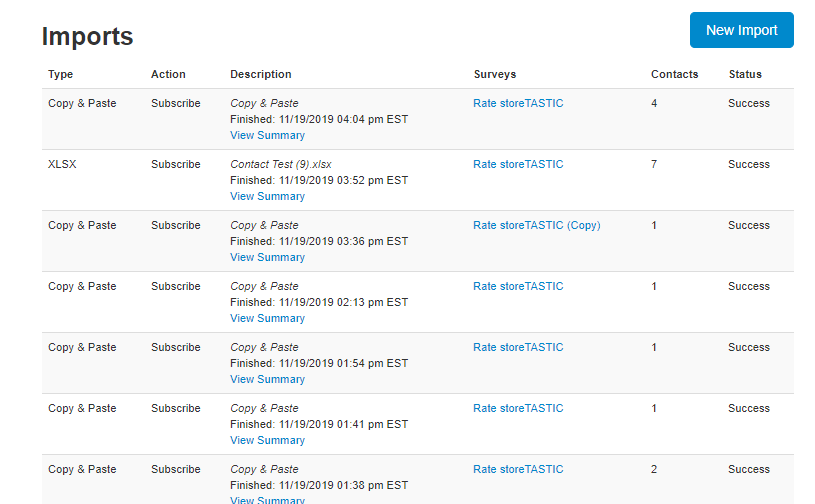The width and height of the screenshot is (815, 504).
Task: Click the New Import button
Action: (x=741, y=30)
